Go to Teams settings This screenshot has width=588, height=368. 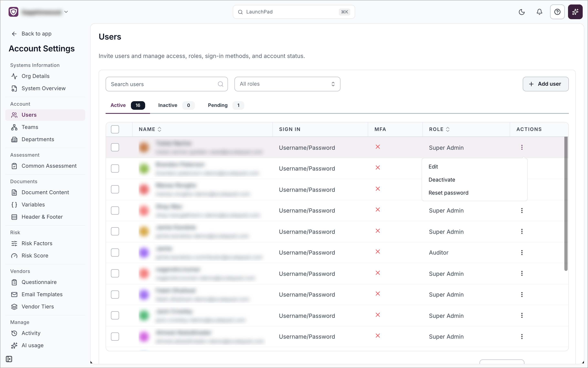[x=45, y=127]
